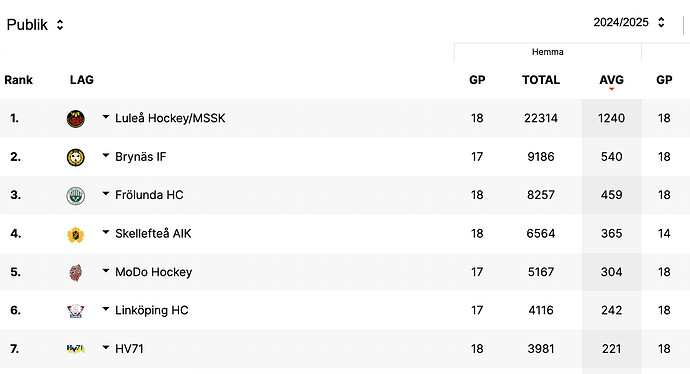Click the Linköping HC team logo

coord(76,311)
